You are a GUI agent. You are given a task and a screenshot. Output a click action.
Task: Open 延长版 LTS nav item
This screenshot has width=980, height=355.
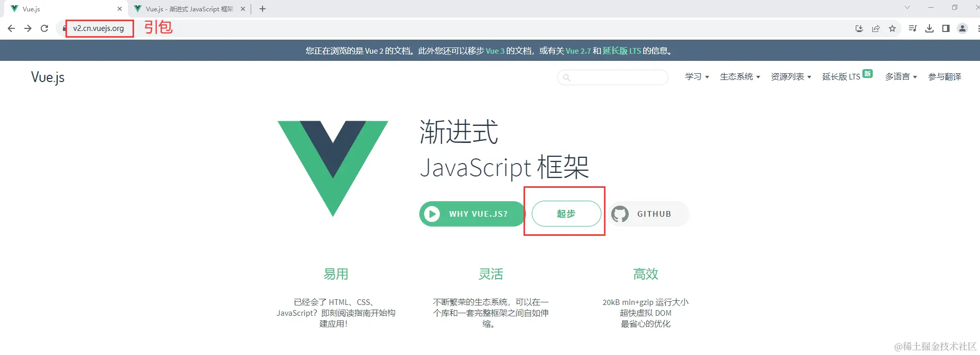[841, 77]
